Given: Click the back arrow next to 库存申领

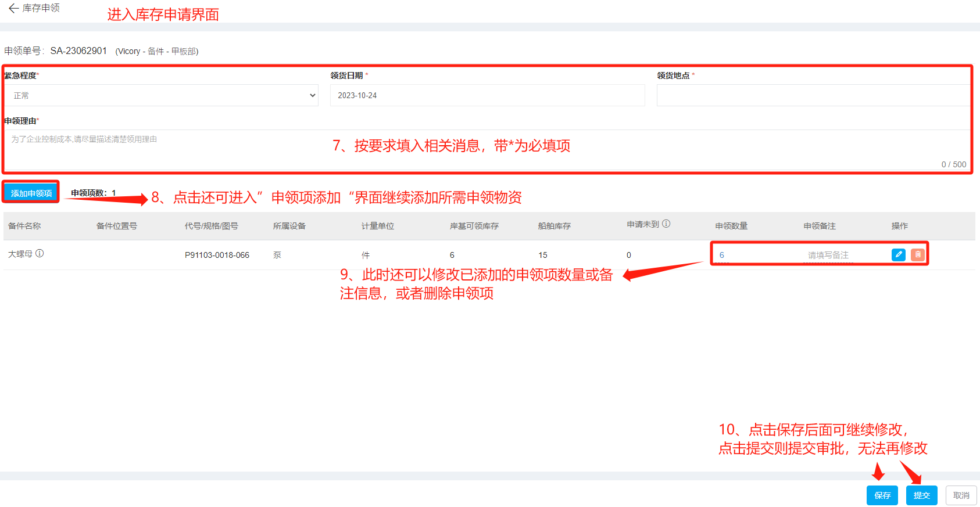Looking at the screenshot, I should (x=13, y=8).
